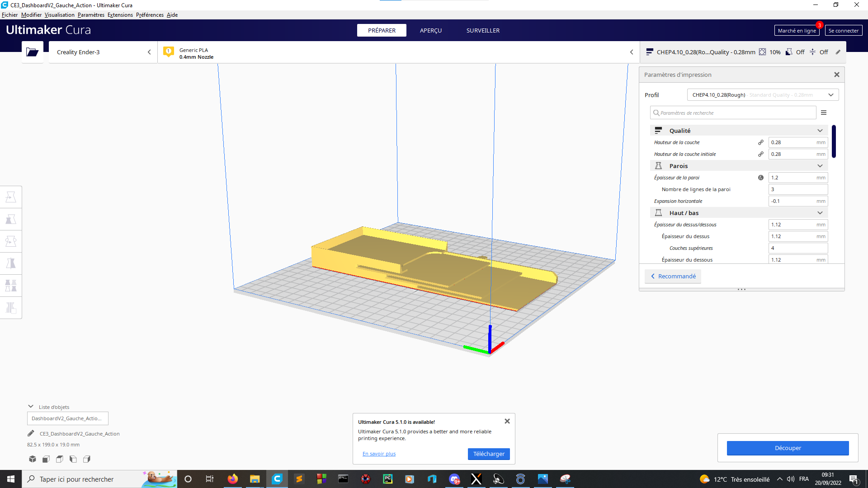This screenshot has height=488, width=868.
Task: Open the Paramètres menu
Action: (91, 15)
